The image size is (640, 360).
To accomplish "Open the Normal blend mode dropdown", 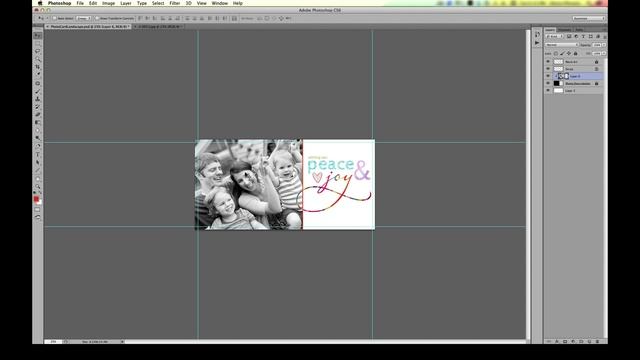I will 562,45.
